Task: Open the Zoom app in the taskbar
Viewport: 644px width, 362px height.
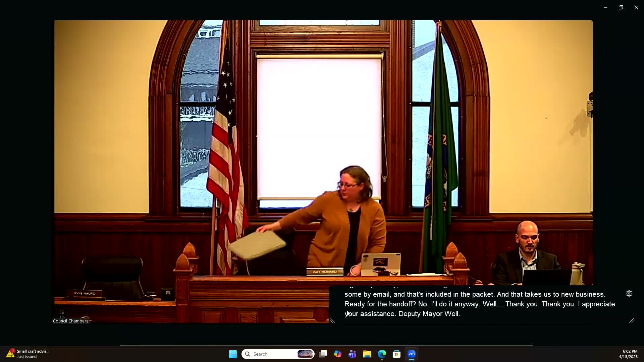Action: tap(412, 354)
